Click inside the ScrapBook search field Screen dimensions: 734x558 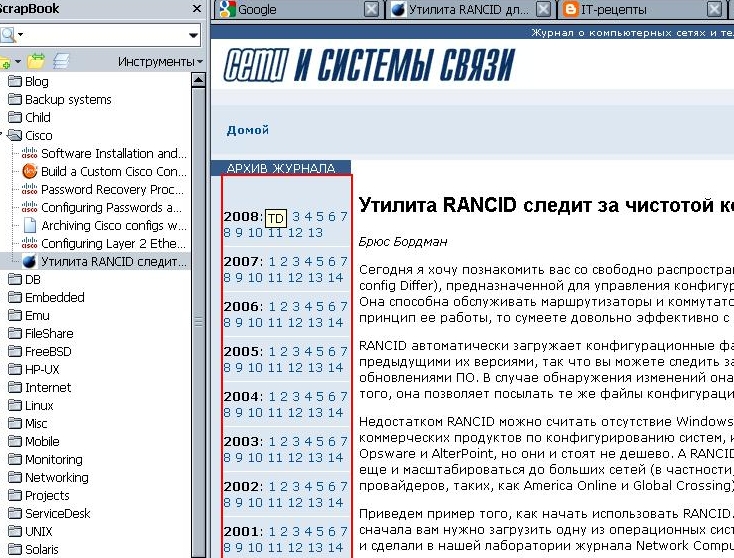tap(105, 35)
